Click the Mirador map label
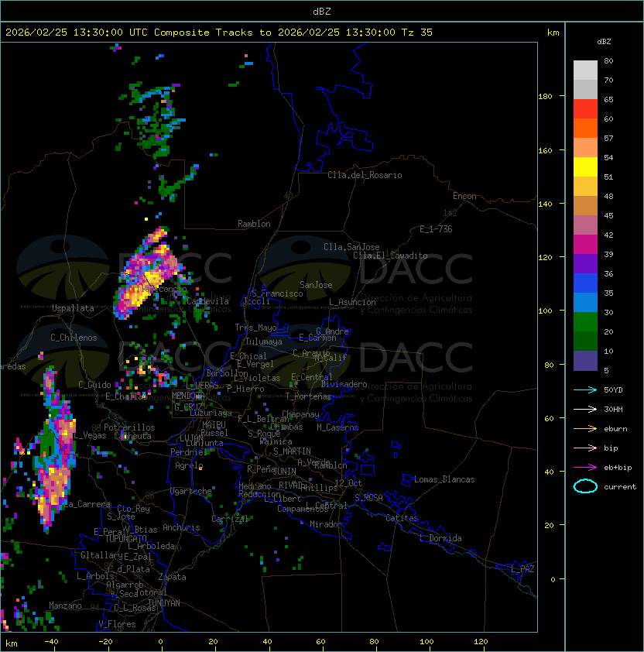 pos(326,524)
